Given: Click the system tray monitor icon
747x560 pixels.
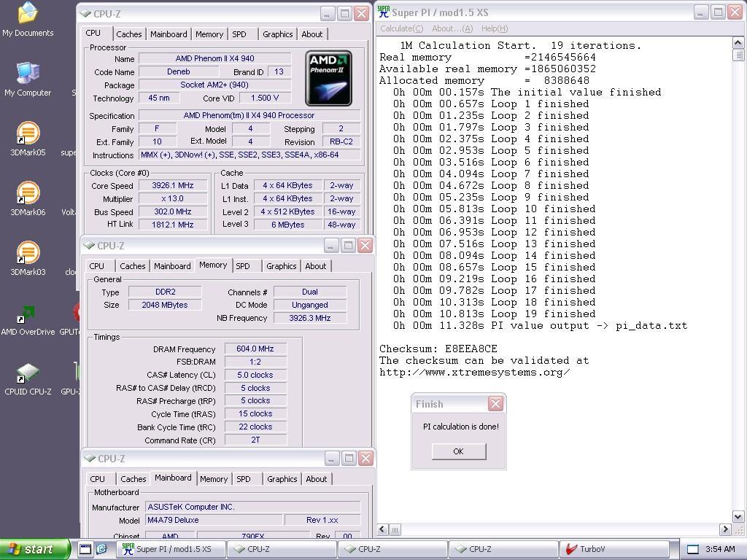Looking at the screenshot, I should tap(693, 549).
